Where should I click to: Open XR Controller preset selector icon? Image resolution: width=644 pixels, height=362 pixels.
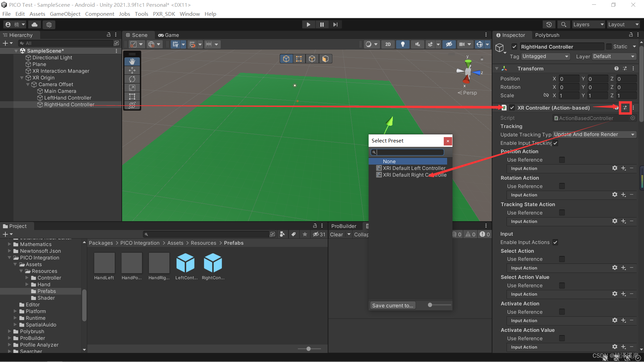[625, 108]
